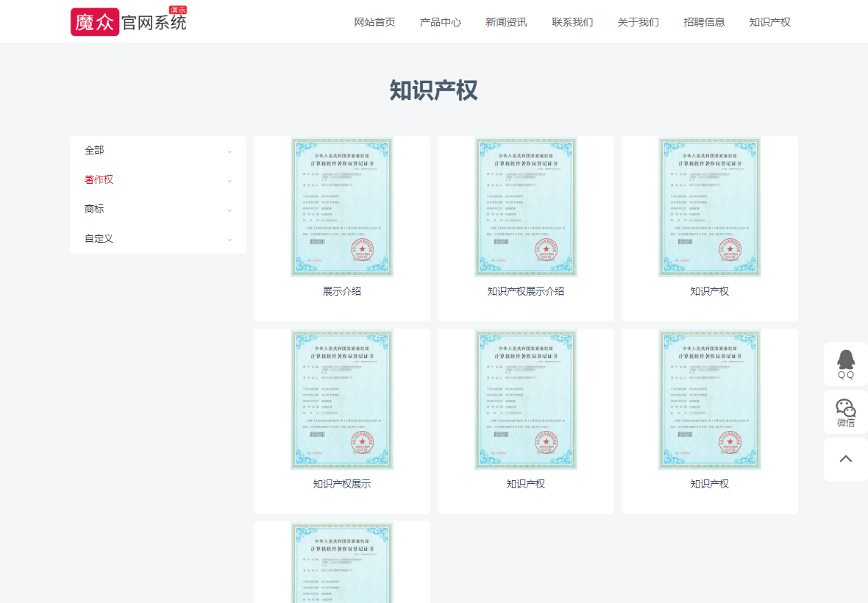The width and height of the screenshot is (868, 603).
Task: Click the 魔众 官网系统 logo
Action: coord(129,21)
